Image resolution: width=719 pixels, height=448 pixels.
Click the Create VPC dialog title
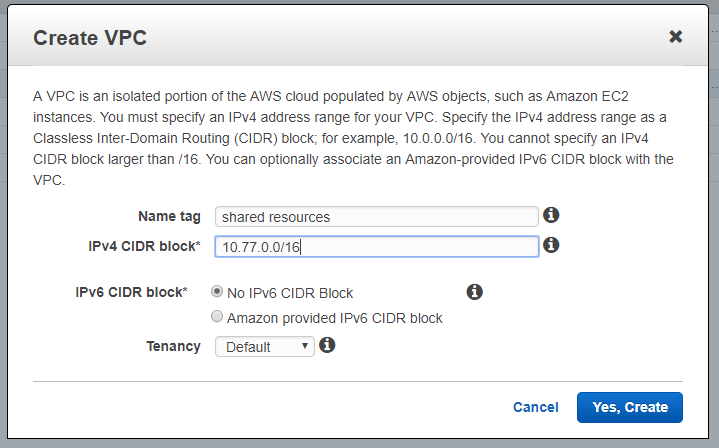click(91, 38)
